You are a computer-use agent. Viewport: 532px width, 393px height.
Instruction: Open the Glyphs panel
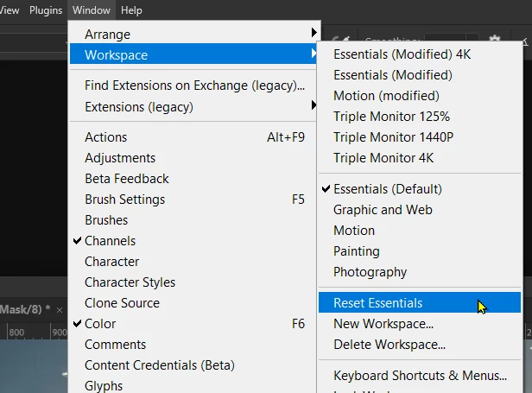193,385
